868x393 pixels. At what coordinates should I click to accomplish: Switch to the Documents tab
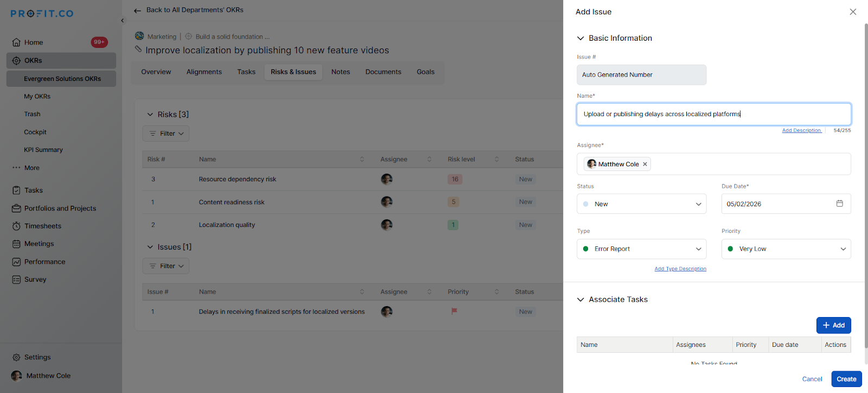pos(383,72)
